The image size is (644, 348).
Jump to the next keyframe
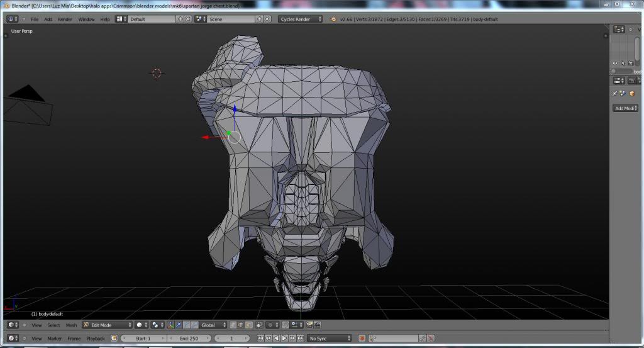click(x=292, y=338)
